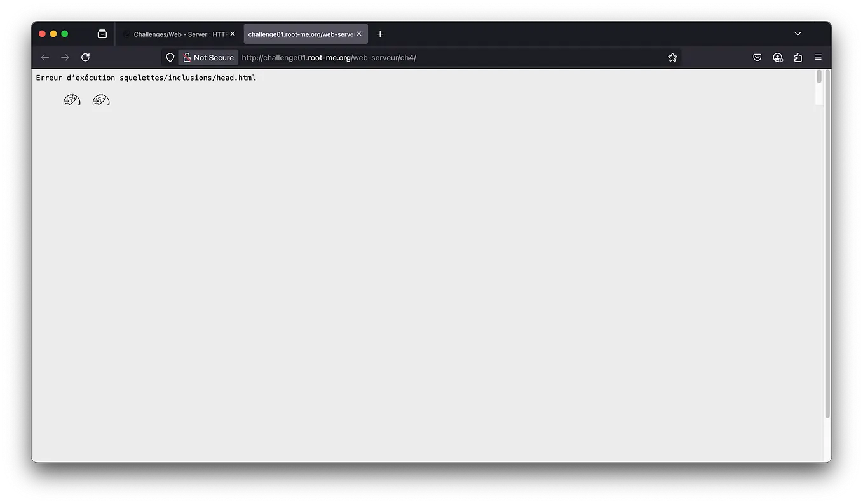The height and width of the screenshot is (504, 863).
Task: Click the forward navigation arrow
Action: [x=65, y=57]
